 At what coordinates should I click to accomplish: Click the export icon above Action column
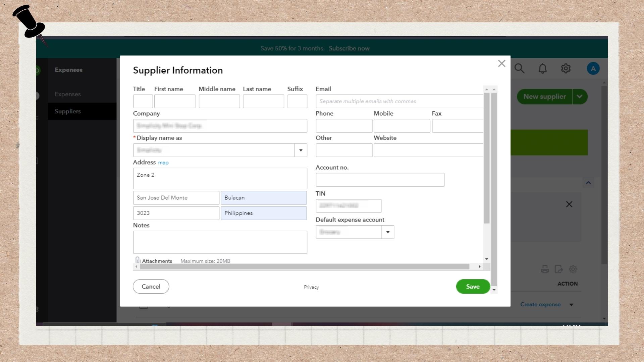(x=558, y=269)
